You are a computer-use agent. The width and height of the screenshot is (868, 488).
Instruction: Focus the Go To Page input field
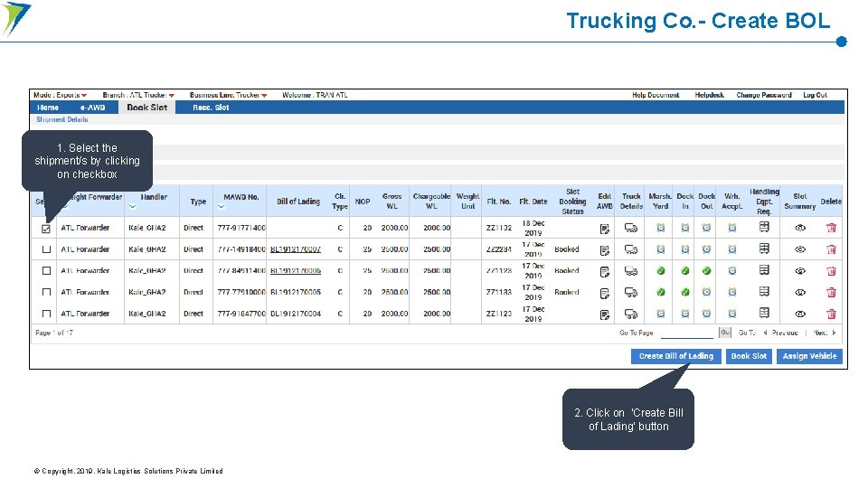click(686, 333)
